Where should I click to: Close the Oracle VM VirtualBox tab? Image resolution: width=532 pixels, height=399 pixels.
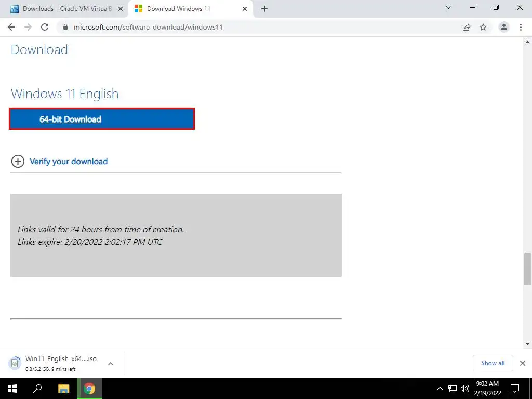click(121, 9)
